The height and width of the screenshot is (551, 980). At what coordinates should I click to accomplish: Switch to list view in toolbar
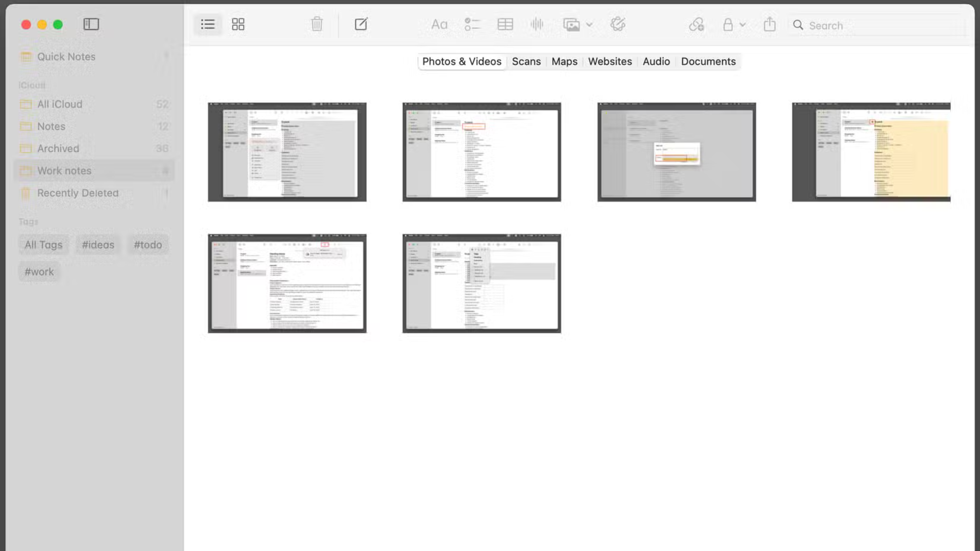(207, 24)
